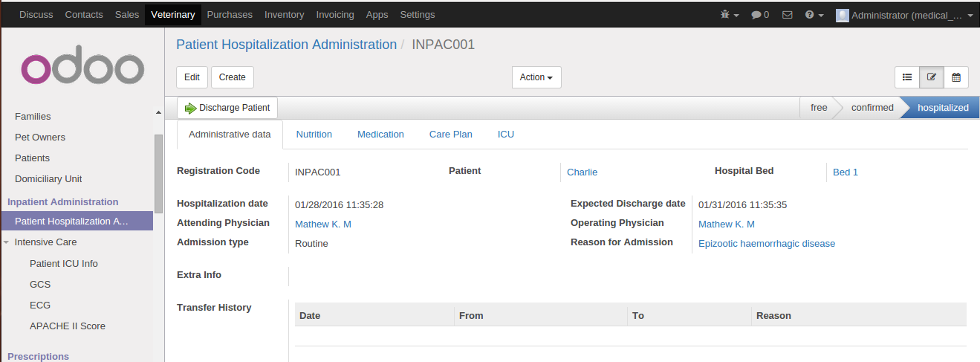
Task: Open the patient Charlie link
Action: (582, 172)
